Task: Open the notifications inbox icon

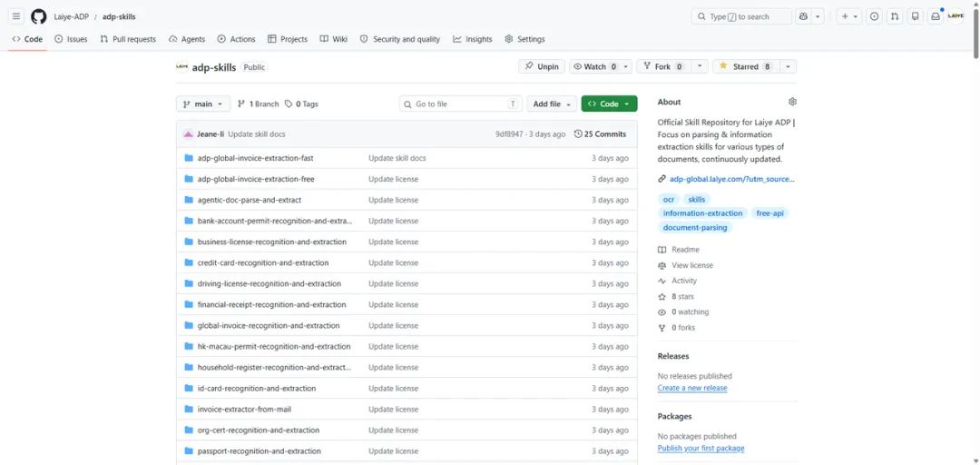Action: pyautogui.click(x=935, y=16)
